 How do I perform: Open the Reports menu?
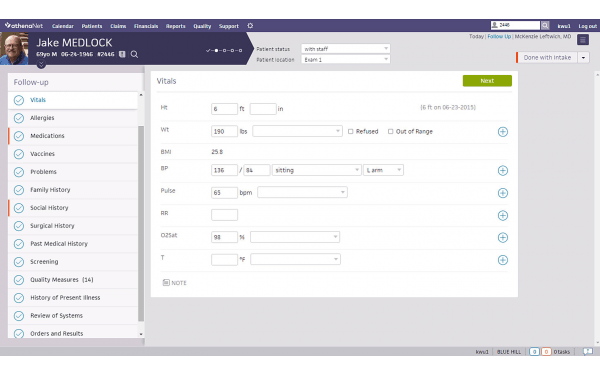(x=176, y=26)
